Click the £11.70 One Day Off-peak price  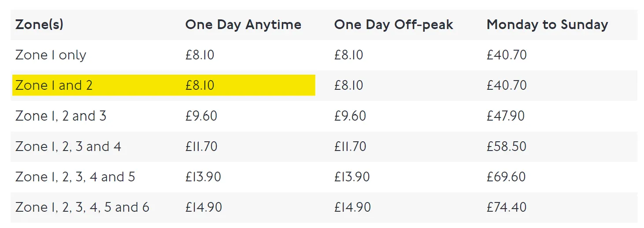coord(350,146)
